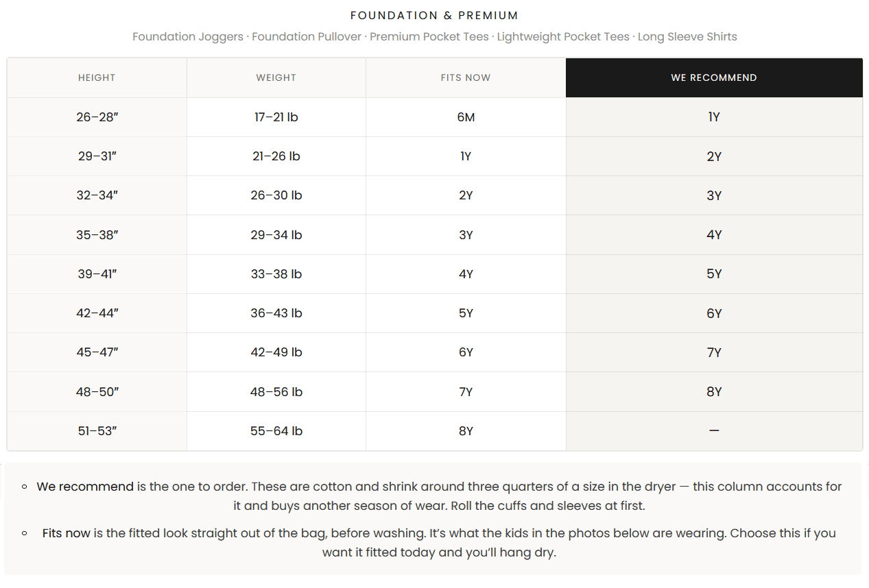Select the Foundation Joggers text link

pyautogui.click(x=188, y=36)
